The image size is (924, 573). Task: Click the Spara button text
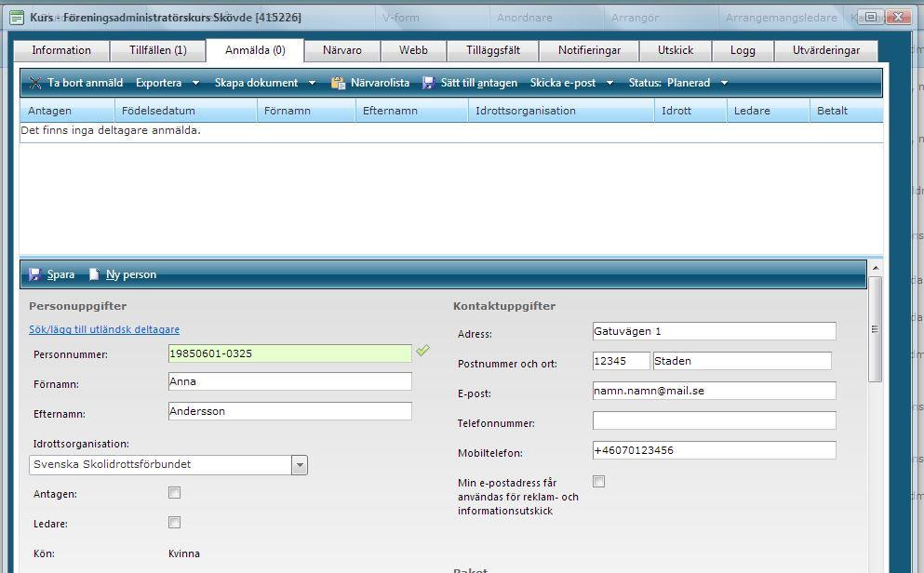[60, 274]
